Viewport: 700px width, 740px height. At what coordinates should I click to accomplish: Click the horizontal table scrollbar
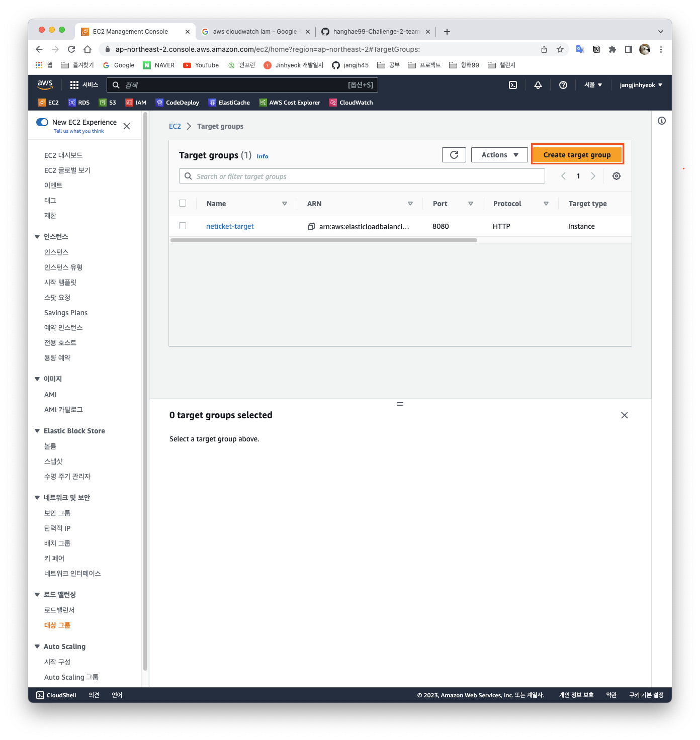324,240
